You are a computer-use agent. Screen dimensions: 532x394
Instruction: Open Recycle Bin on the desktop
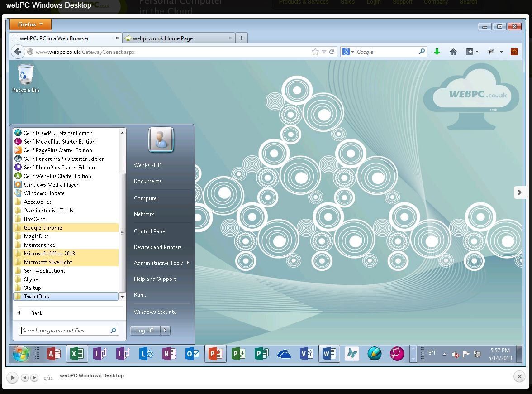[x=25, y=79]
